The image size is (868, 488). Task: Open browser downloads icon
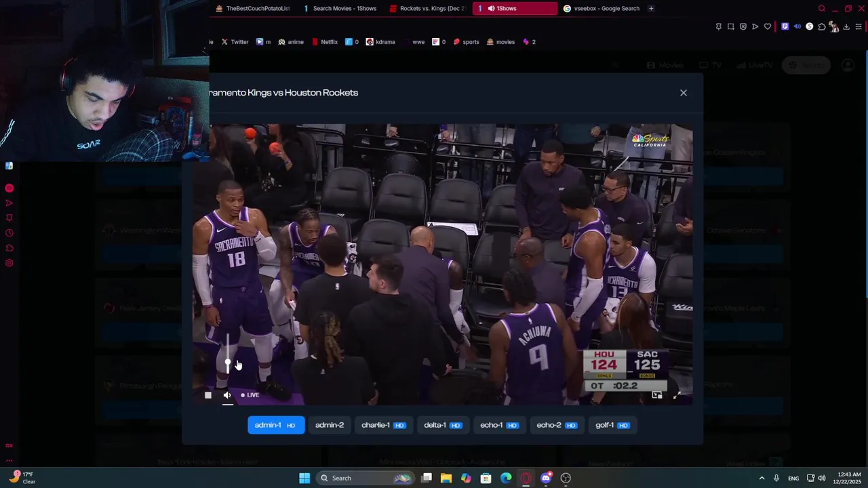click(846, 27)
